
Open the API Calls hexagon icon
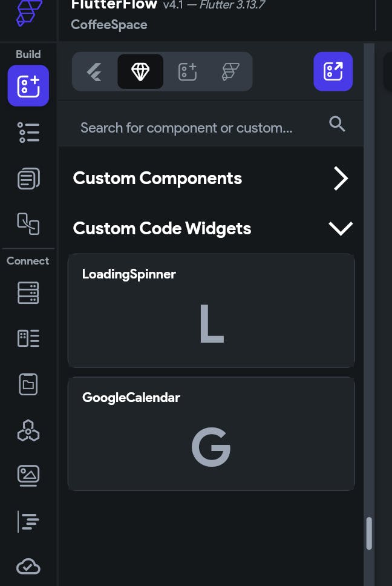click(28, 430)
